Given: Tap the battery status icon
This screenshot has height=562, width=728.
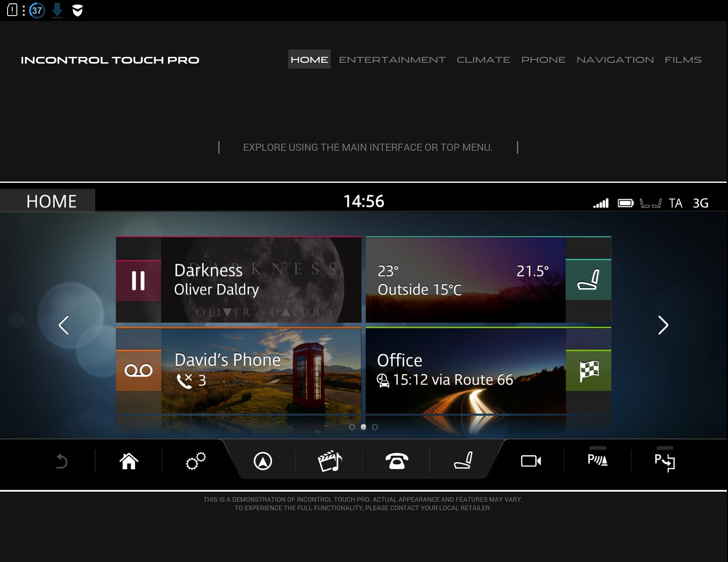Looking at the screenshot, I should coord(626,203).
